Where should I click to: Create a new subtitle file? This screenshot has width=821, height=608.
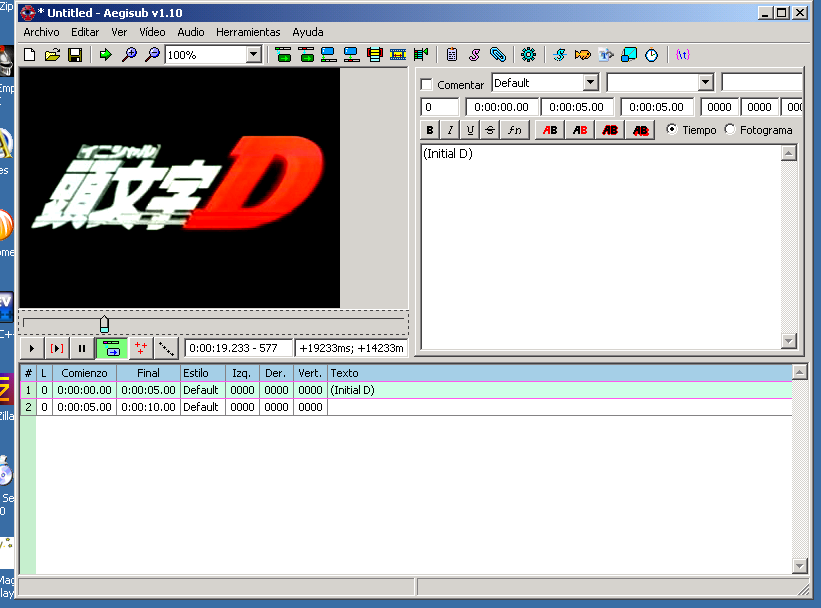(29, 54)
